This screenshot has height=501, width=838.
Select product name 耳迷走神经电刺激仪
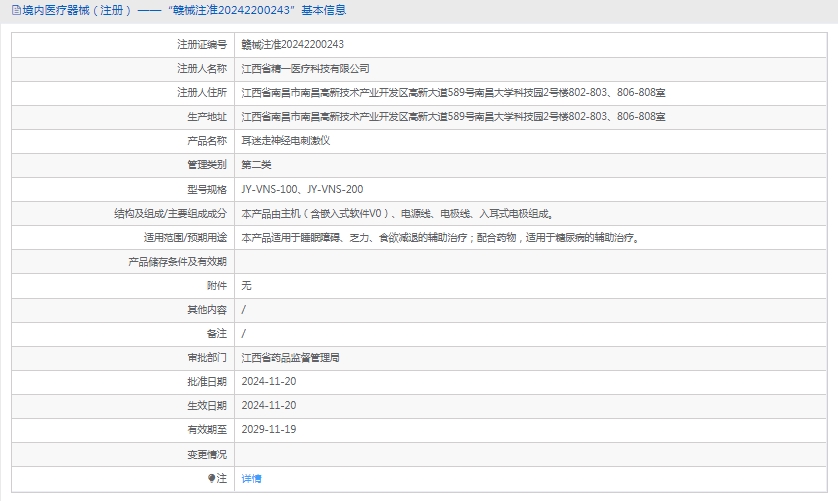[x=285, y=141]
